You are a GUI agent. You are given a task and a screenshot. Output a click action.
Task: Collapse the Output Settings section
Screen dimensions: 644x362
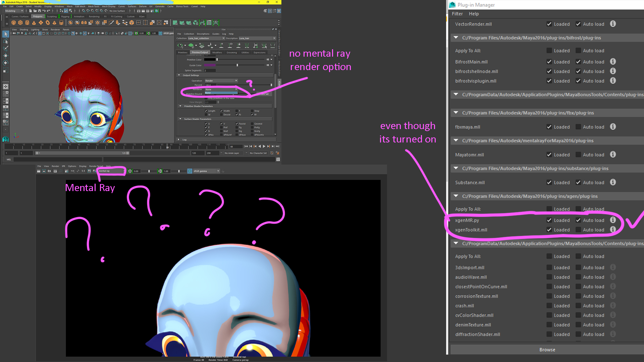click(179, 75)
